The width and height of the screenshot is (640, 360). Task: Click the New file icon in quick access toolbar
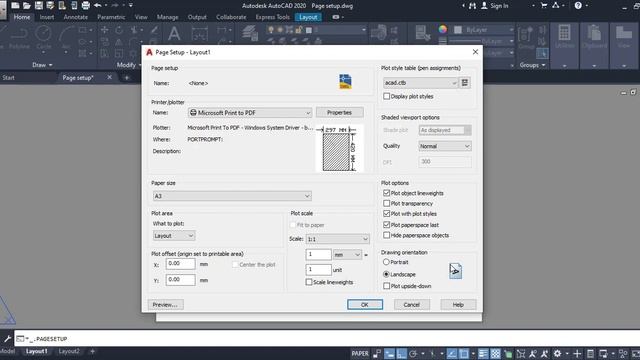(15, 6)
